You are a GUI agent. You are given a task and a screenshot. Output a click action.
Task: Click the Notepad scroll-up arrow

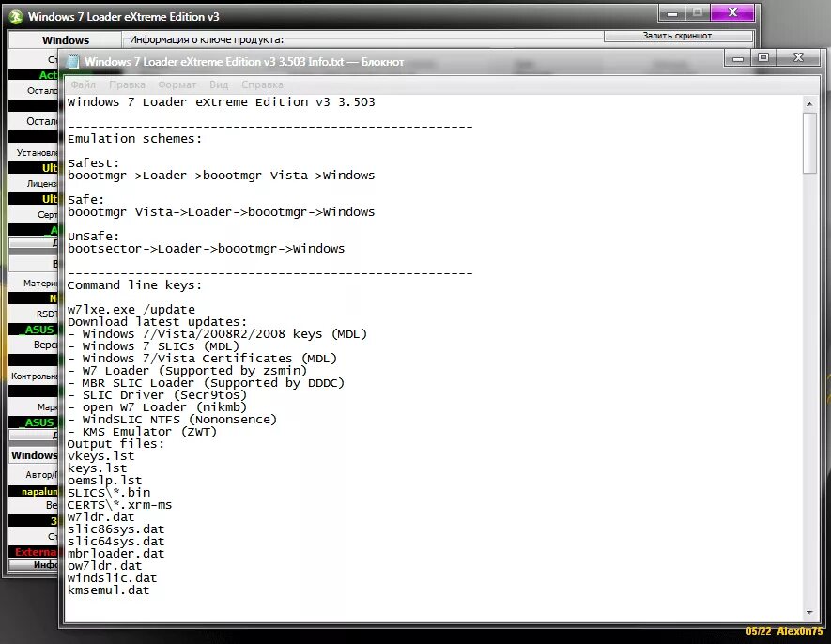point(809,104)
